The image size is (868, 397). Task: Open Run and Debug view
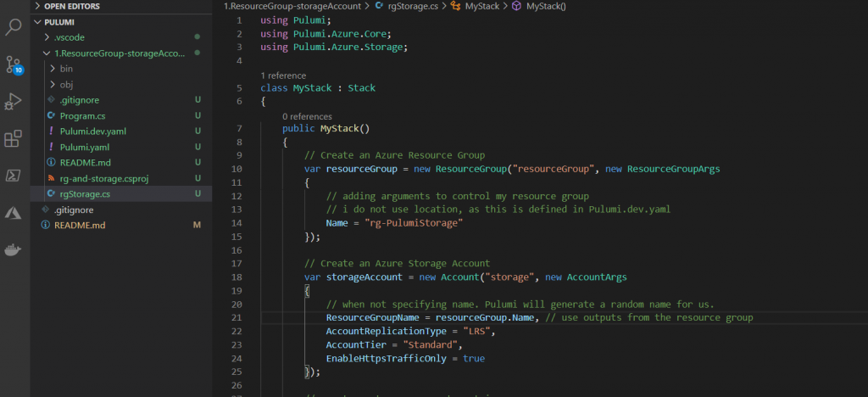14,102
